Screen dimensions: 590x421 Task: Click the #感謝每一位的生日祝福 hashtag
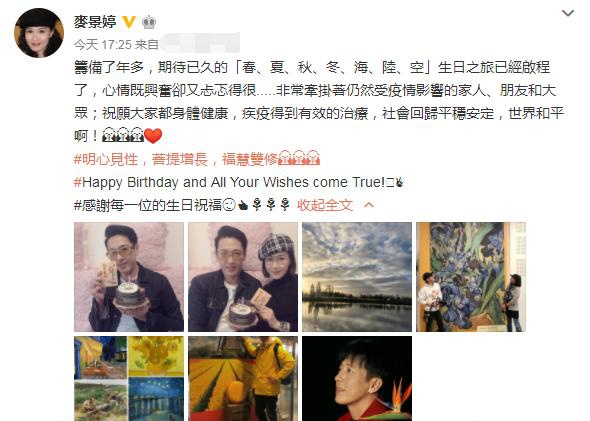pos(148,205)
